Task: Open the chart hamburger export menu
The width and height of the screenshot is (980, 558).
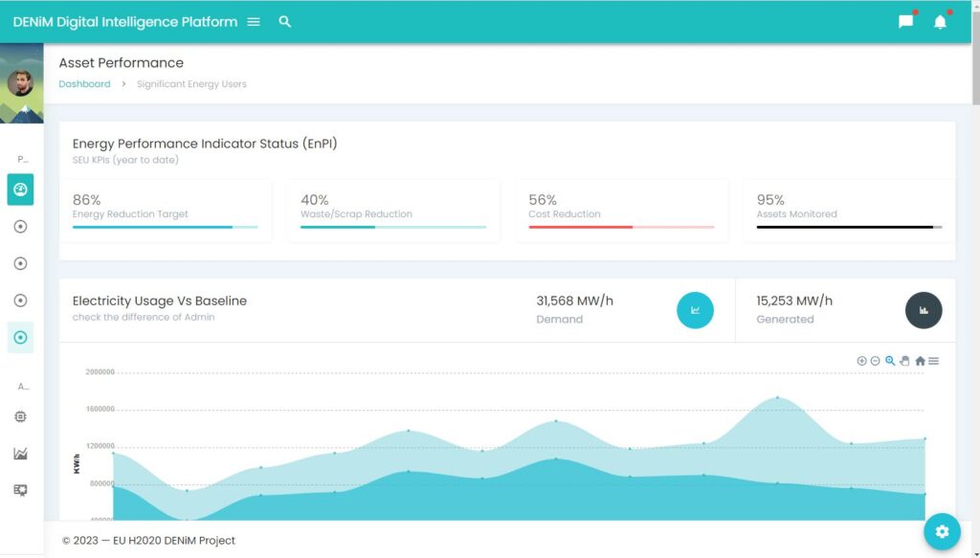Action: point(934,361)
